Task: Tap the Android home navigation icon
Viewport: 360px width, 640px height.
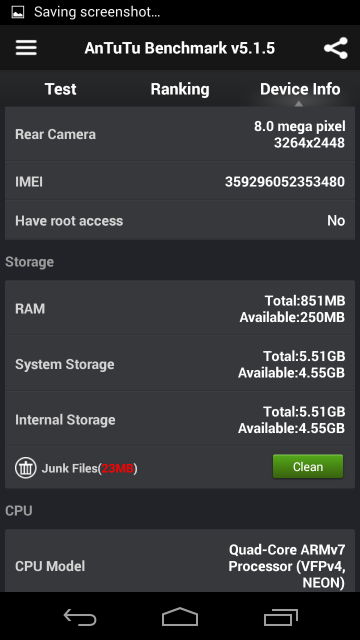Action: point(180,616)
